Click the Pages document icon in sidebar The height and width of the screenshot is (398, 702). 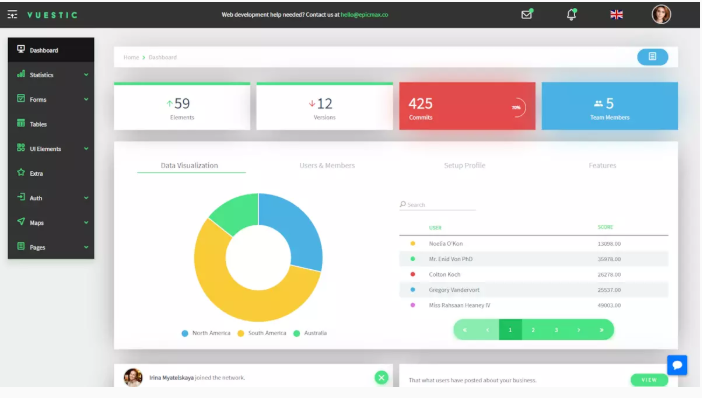click(21, 246)
